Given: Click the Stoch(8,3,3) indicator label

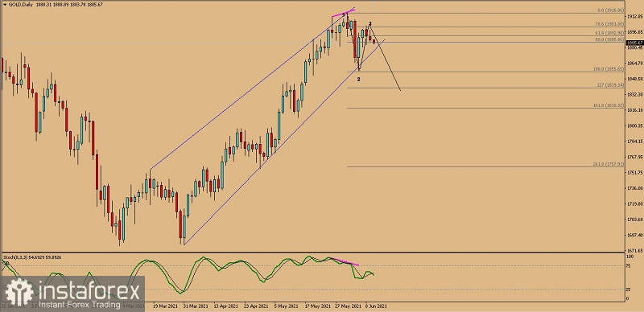Looking at the screenshot, I should tap(14, 257).
